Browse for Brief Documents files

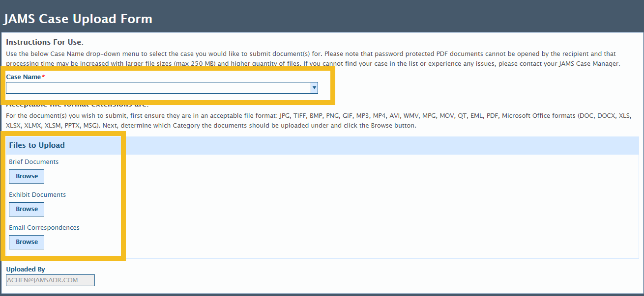click(27, 176)
